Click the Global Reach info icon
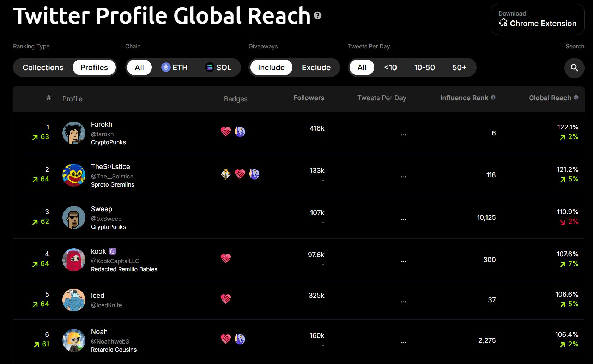Viewport: 593px width, 364px height. coord(576,98)
